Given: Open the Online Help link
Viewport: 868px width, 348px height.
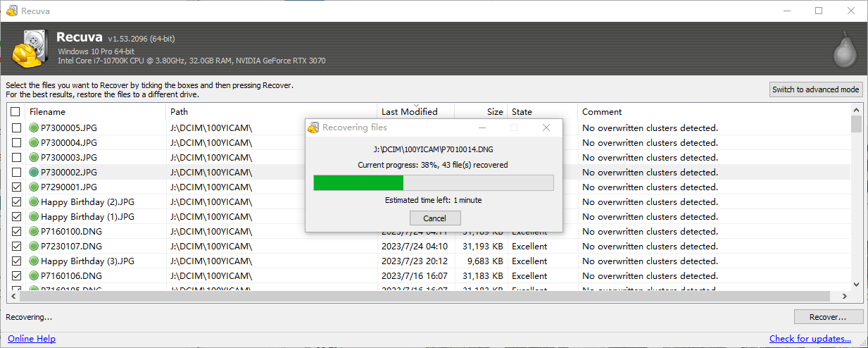Looking at the screenshot, I should coord(32,339).
